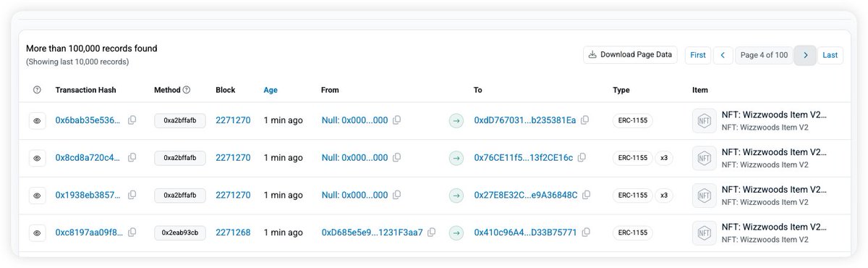This screenshot has height=268, width=868.
Task: Open Wizzwoods Item V2 title in 0x1938eb3857 row
Action: [774, 190]
